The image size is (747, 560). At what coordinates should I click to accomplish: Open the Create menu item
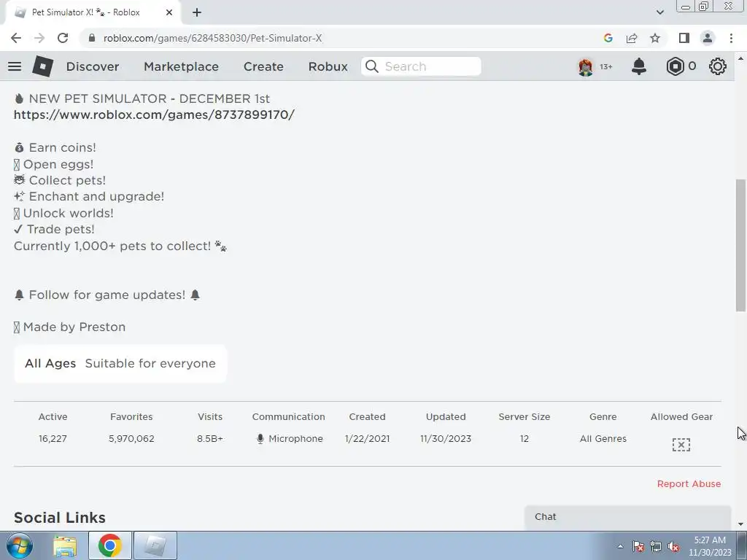point(263,66)
